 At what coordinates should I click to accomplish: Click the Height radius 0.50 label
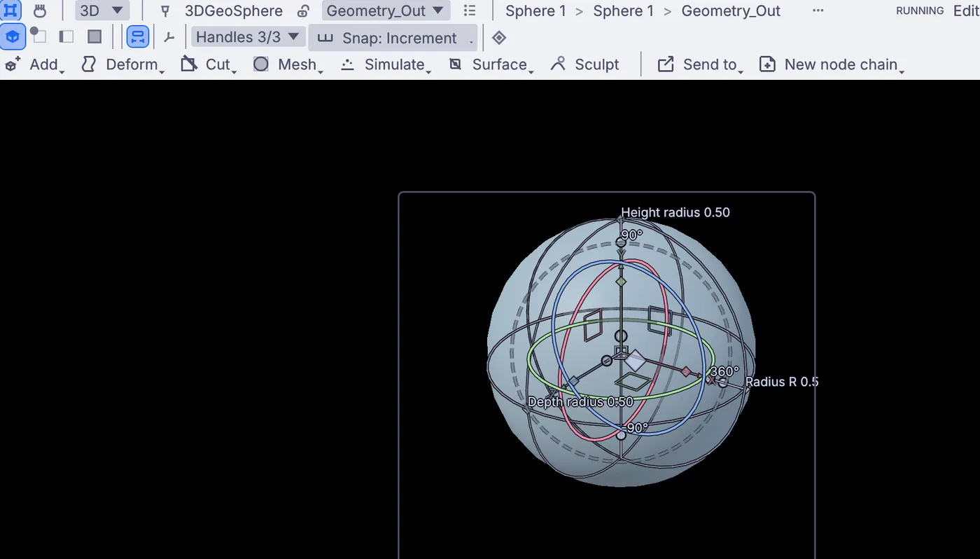pos(675,212)
